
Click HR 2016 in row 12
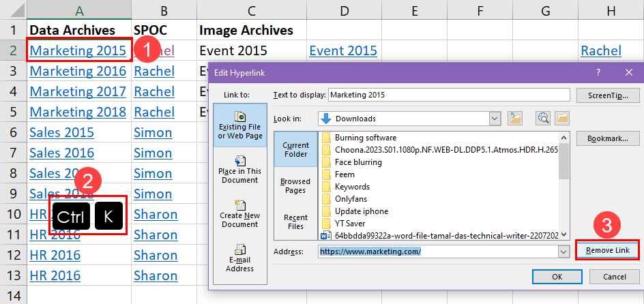point(55,255)
